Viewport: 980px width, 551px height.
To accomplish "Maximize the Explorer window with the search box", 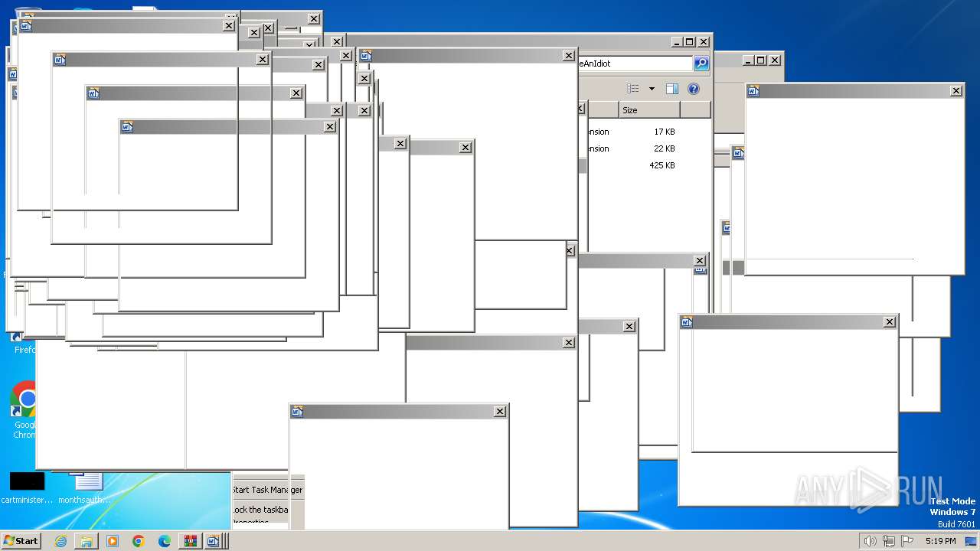I will (689, 42).
